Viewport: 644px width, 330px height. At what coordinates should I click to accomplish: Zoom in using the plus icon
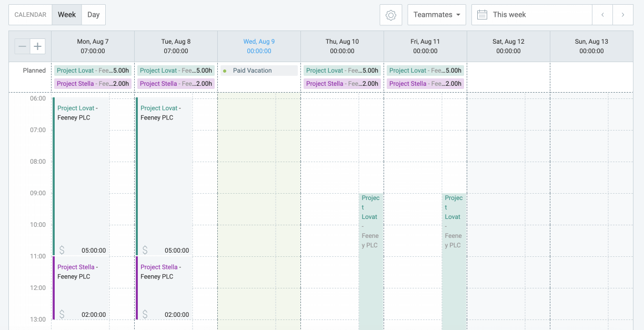click(37, 46)
